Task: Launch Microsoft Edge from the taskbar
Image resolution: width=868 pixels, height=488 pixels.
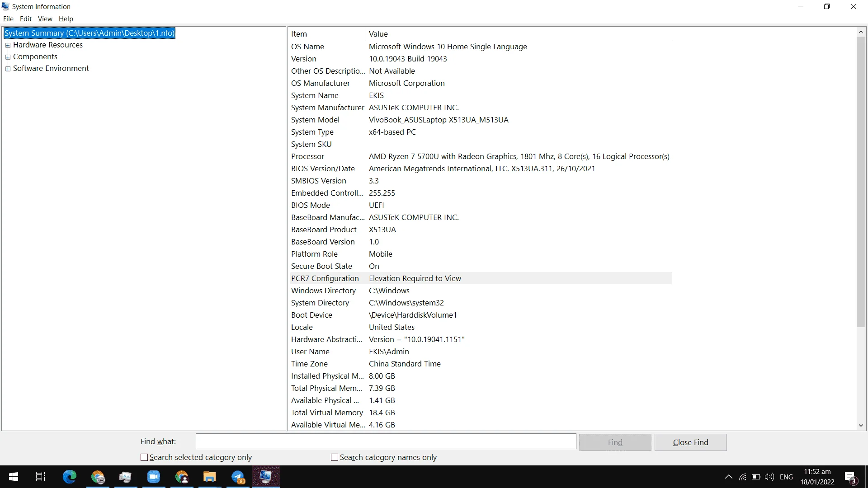Action: coord(70,477)
